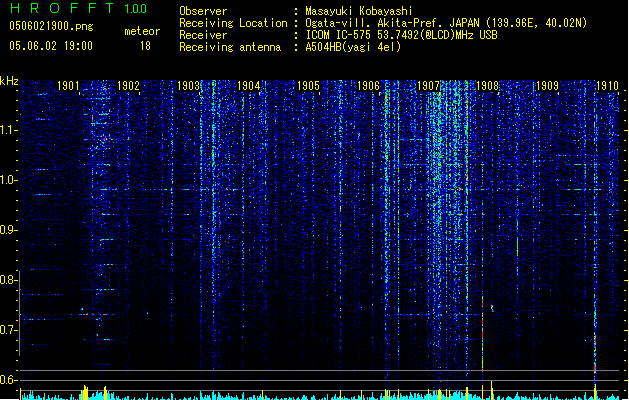The image size is (629, 400).
Task: Click the 1905 time marker
Action: point(308,86)
